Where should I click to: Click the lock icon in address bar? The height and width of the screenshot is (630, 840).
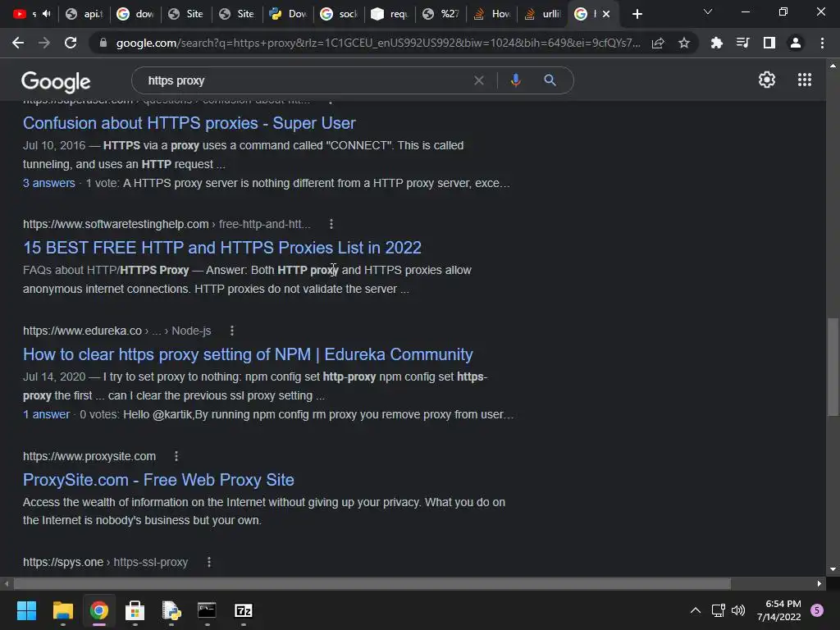pos(103,43)
